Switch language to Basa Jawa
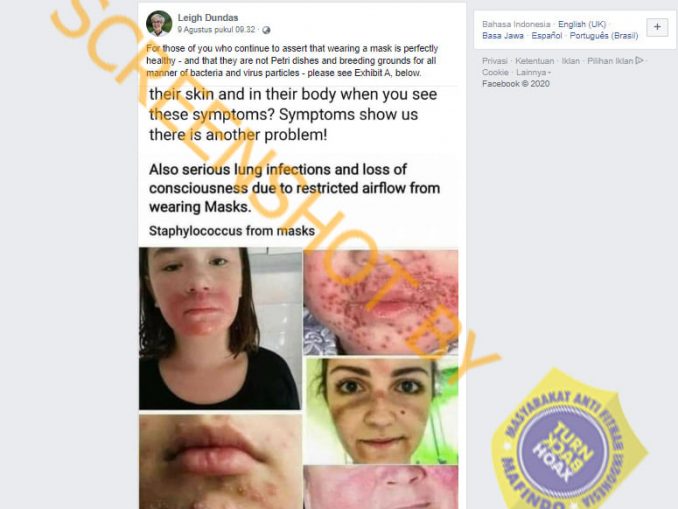678x509 pixels. pyautogui.click(x=503, y=35)
